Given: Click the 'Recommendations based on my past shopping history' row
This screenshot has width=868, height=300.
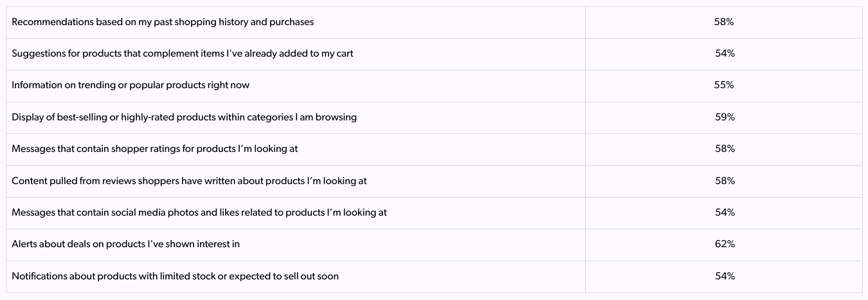Looking at the screenshot, I should 434,22.
